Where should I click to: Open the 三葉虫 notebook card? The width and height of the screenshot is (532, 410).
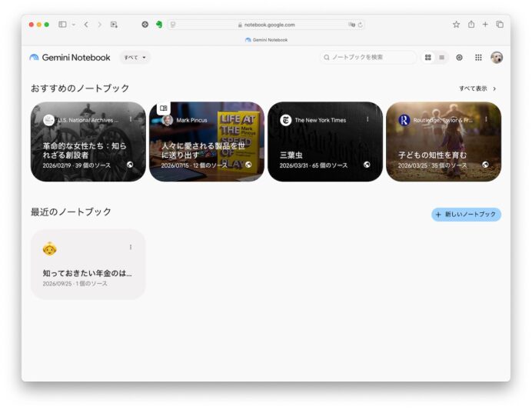325,142
